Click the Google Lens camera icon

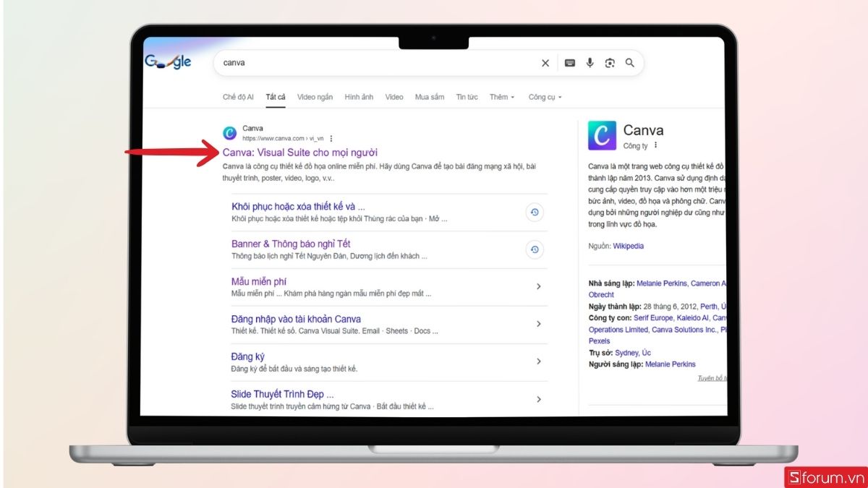pyautogui.click(x=610, y=63)
